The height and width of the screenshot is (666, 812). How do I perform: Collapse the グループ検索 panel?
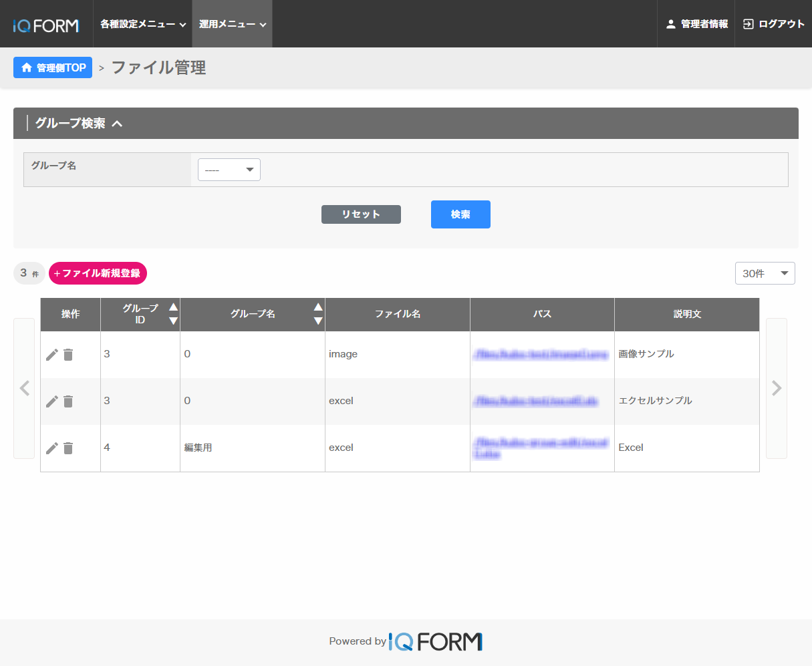(118, 124)
